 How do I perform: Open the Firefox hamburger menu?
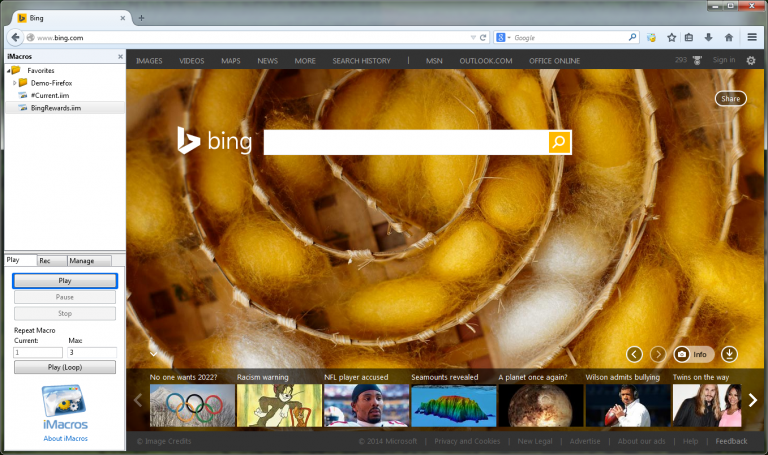(x=752, y=37)
